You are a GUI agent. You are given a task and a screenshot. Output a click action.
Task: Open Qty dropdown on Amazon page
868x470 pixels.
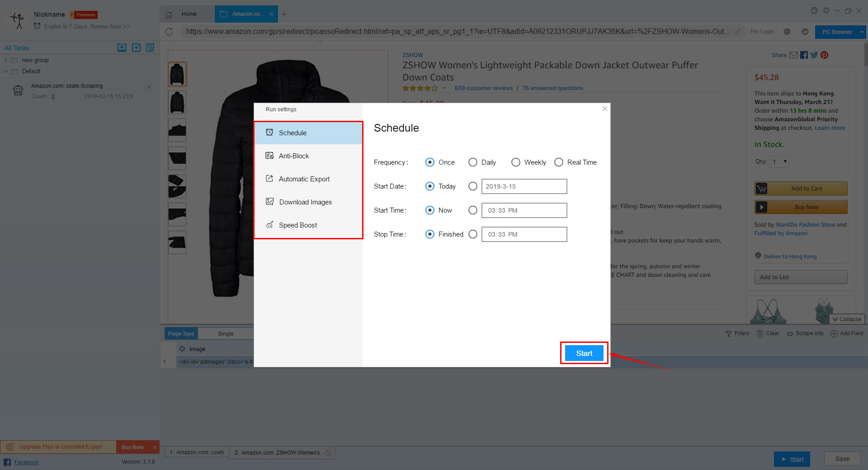coord(779,161)
